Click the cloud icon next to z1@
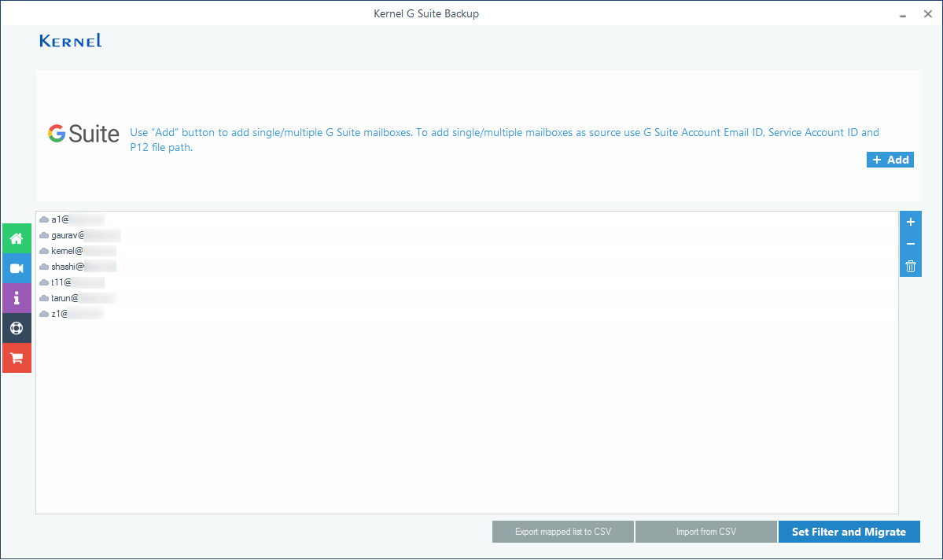This screenshot has height=560, width=943. click(x=44, y=313)
